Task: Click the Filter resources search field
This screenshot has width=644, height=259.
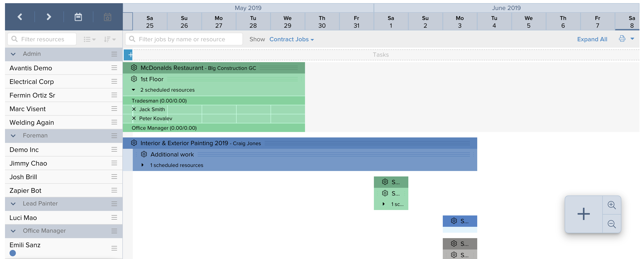Action: pos(42,39)
